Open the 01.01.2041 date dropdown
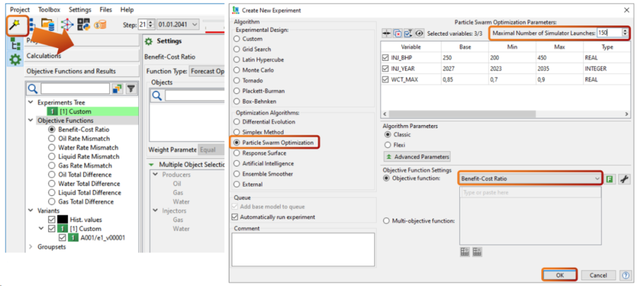The height and width of the screenshot is (286, 644). pos(178,24)
